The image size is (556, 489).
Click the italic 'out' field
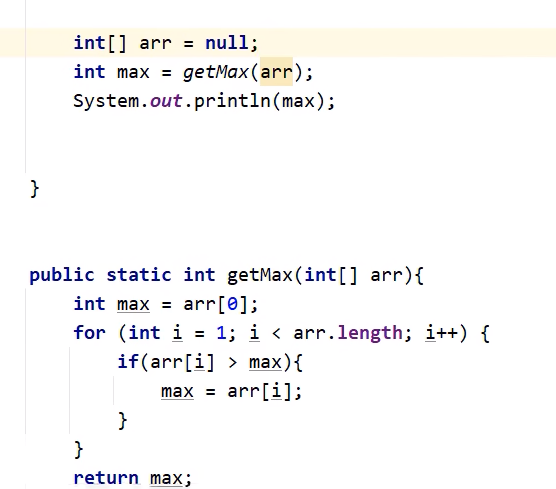click(166, 101)
